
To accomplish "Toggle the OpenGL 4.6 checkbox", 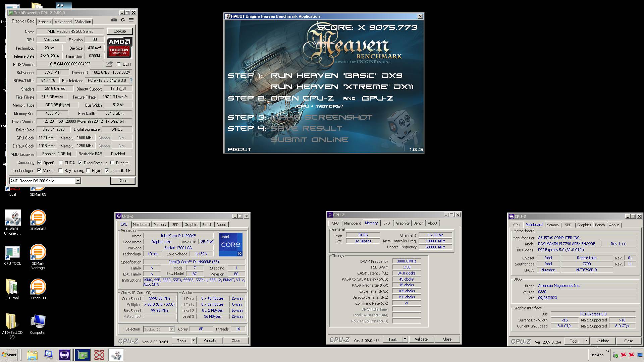I will (107, 171).
